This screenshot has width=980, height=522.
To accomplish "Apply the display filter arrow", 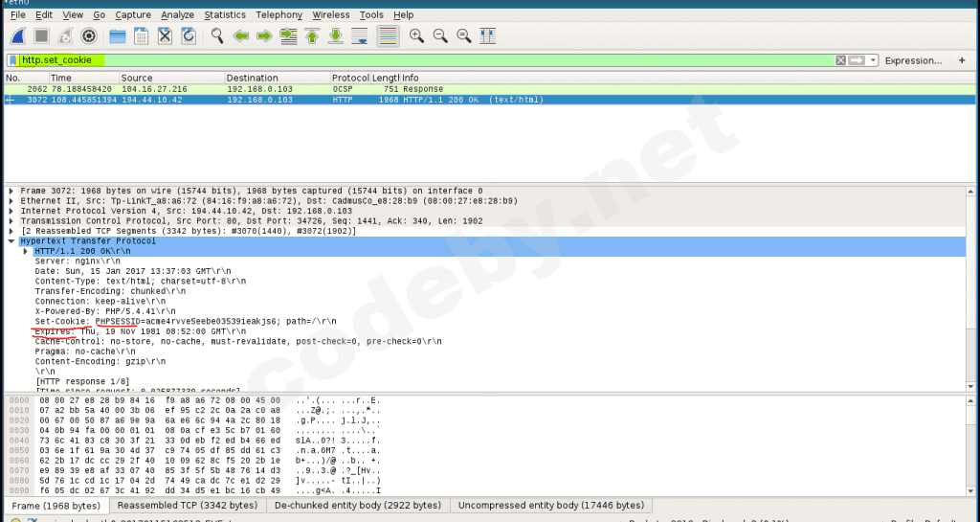I will point(857,60).
